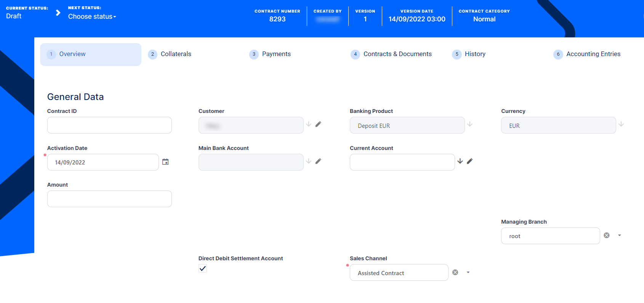This screenshot has height=303, width=644.
Task: Clear the Managing Branch selection
Action: pyautogui.click(x=607, y=235)
